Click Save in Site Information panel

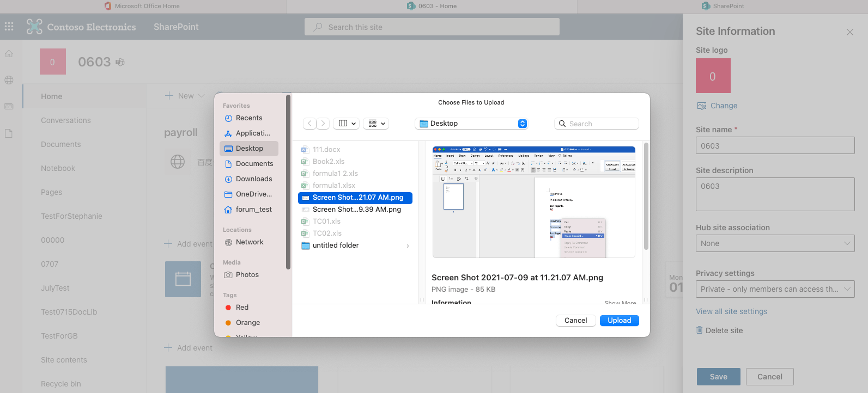coord(719,377)
